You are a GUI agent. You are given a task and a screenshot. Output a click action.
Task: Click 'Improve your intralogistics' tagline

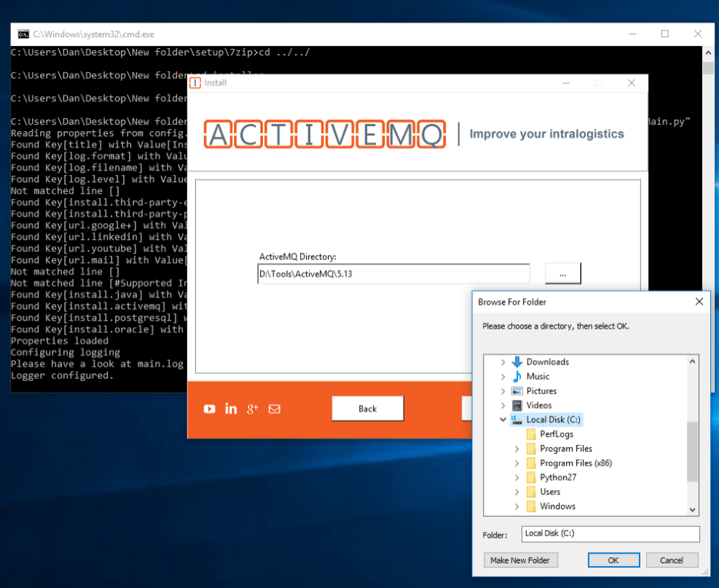tap(546, 134)
